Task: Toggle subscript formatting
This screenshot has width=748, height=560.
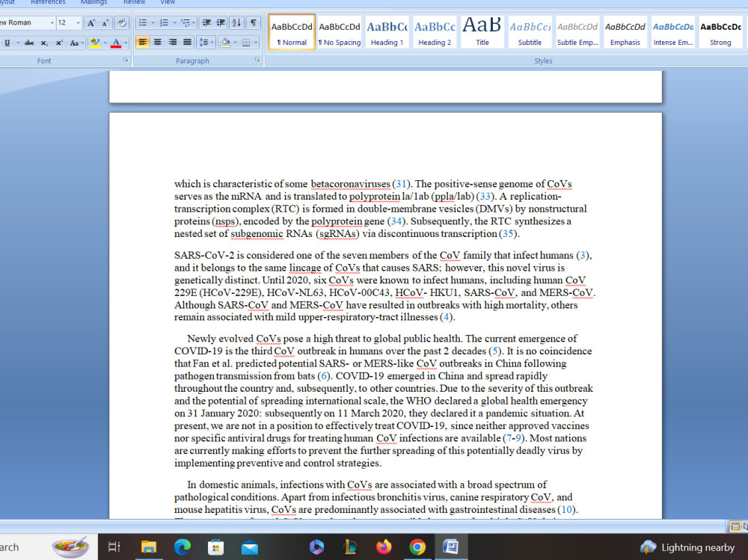Action: click(44, 43)
